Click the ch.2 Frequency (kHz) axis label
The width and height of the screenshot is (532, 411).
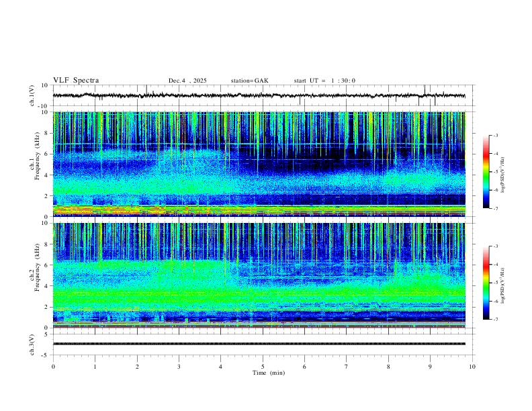34,267
